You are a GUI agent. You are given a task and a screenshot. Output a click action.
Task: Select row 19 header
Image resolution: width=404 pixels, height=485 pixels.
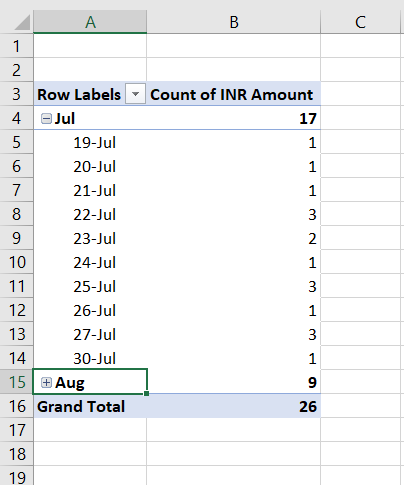pyautogui.click(x=16, y=476)
